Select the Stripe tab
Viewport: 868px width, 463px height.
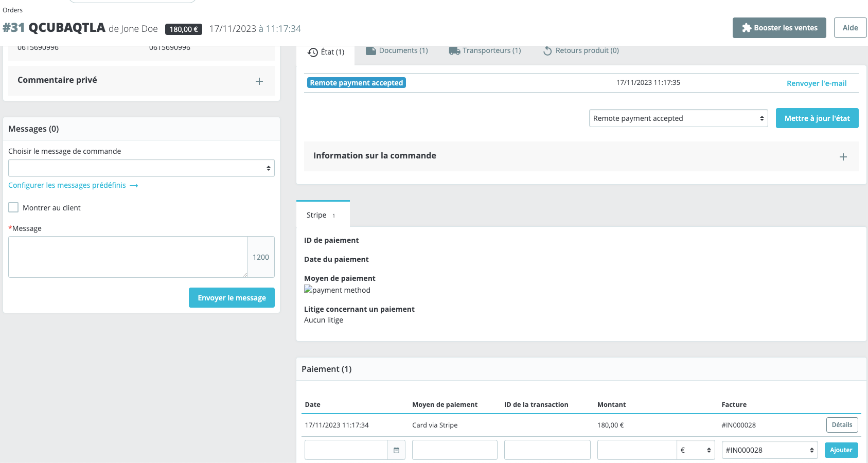pos(323,215)
